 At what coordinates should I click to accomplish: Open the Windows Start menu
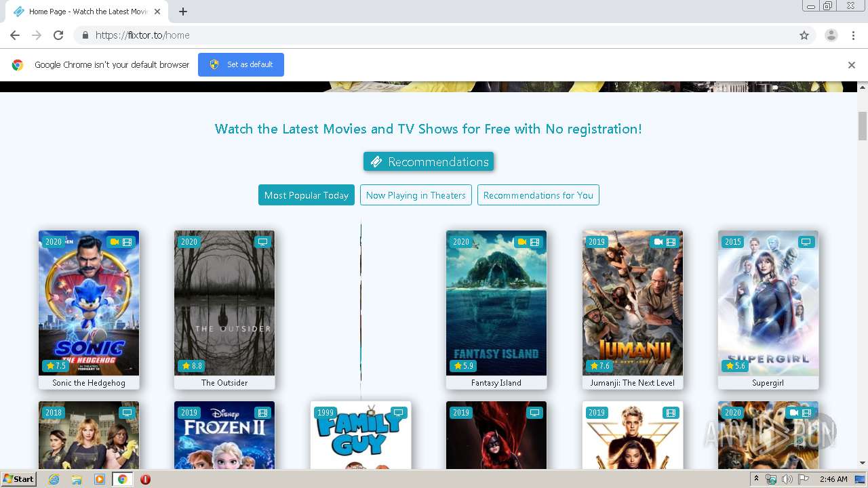coord(18,479)
